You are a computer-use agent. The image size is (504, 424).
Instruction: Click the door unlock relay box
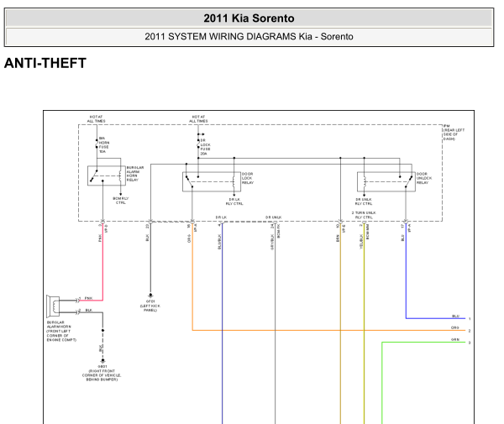point(386,182)
